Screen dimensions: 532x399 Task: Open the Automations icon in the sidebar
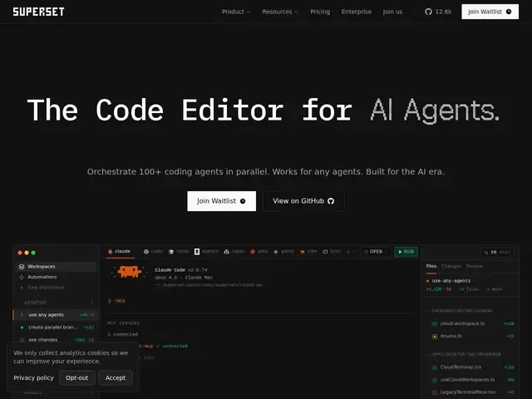pos(22,277)
